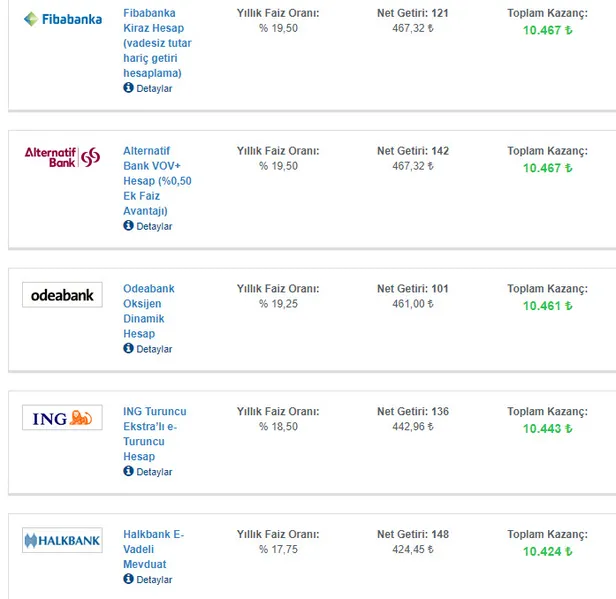Click Fibabanka total earnings 10.467 ₺
This screenshot has width=616, height=599.
click(547, 30)
